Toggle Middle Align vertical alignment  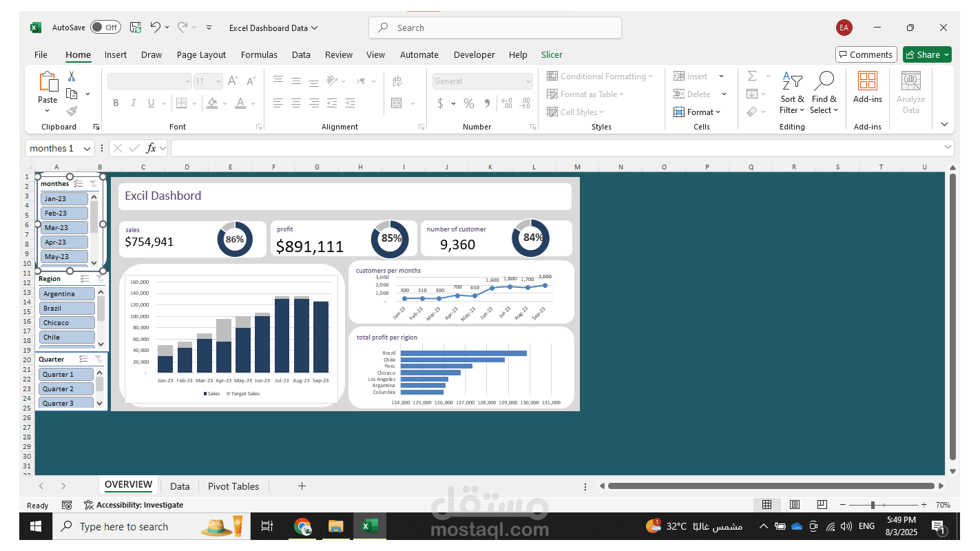(296, 81)
